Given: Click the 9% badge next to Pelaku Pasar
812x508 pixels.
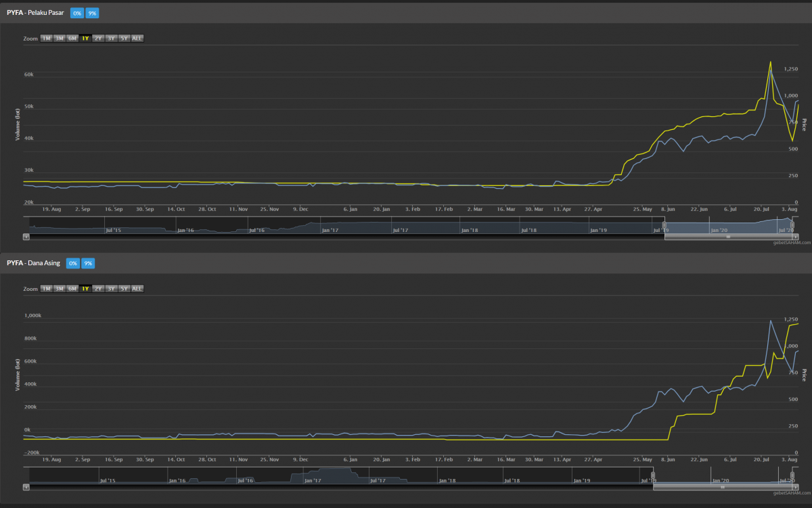Looking at the screenshot, I should [x=92, y=13].
